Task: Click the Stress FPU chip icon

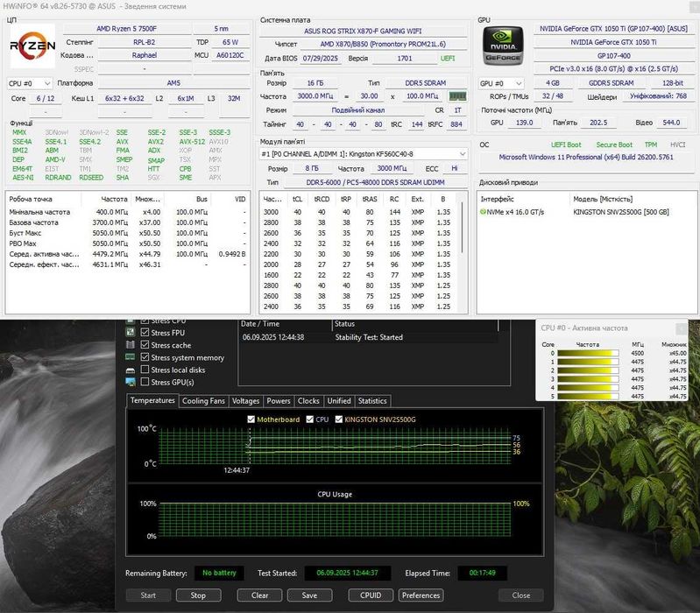Action: (x=131, y=333)
